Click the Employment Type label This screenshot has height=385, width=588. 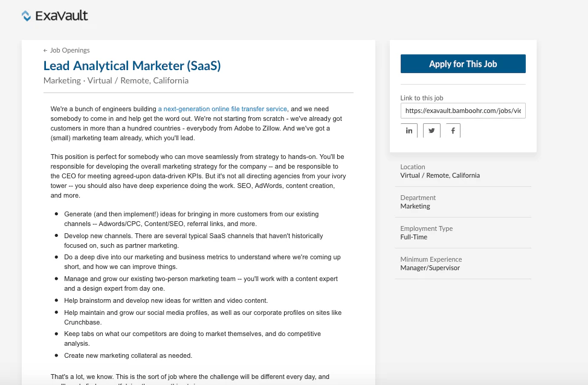click(x=427, y=228)
